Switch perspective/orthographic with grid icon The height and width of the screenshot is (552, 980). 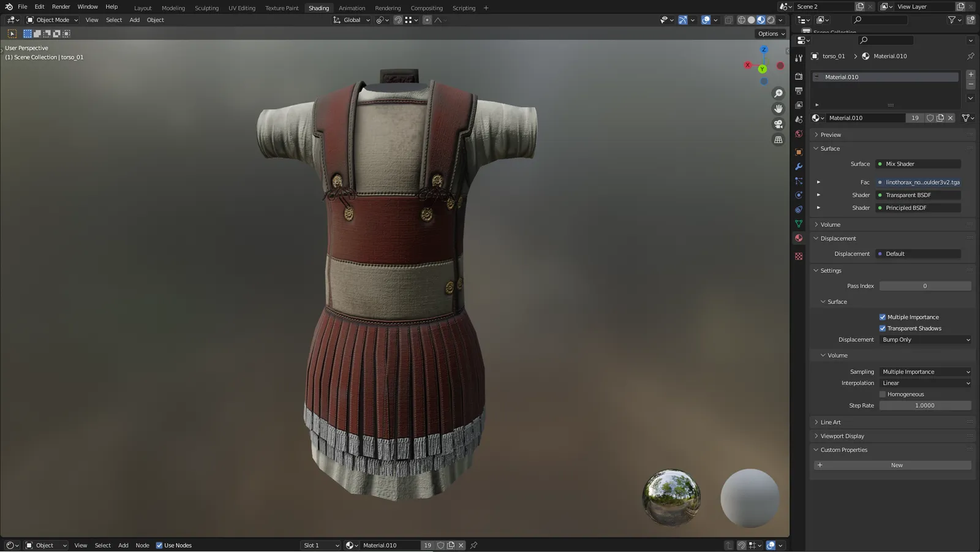(778, 140)
